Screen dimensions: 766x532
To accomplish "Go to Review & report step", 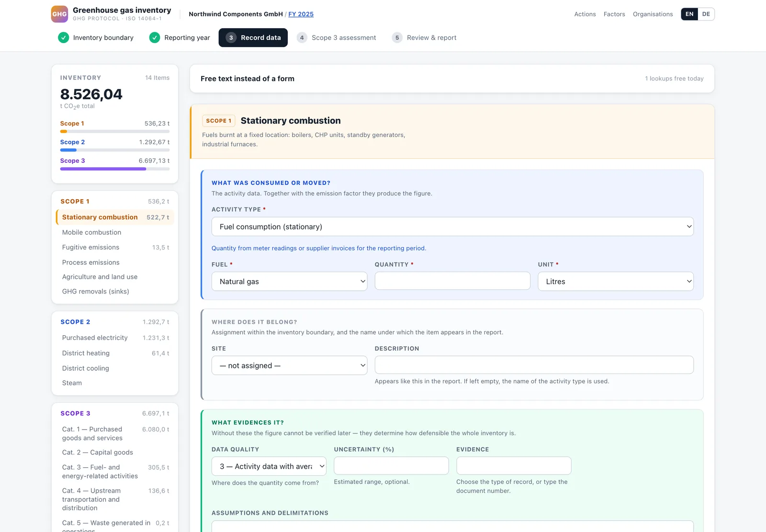I will click(x=424, y=37).
